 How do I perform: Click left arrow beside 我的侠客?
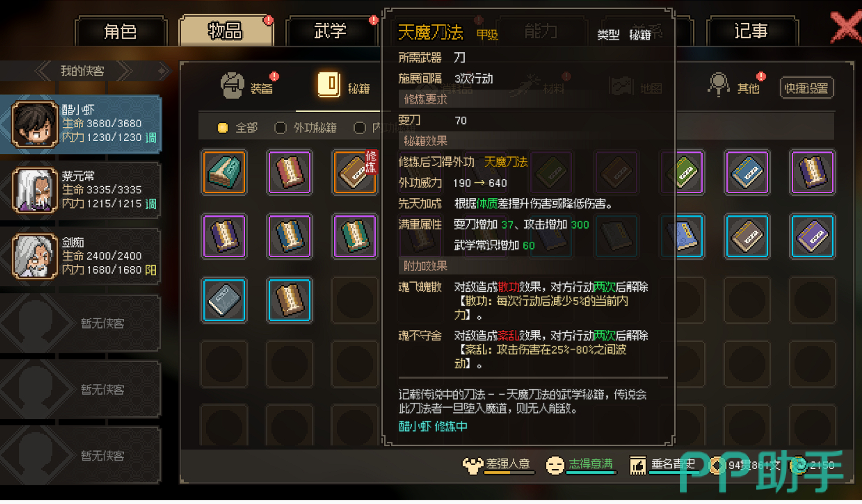coord(44,71)
